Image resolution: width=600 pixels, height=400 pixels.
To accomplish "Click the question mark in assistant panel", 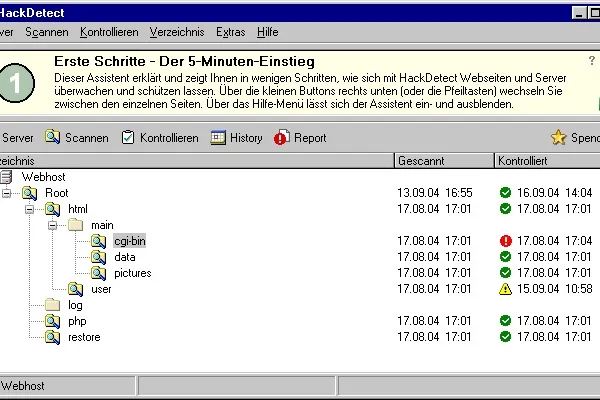I will [x=592, y=60].
